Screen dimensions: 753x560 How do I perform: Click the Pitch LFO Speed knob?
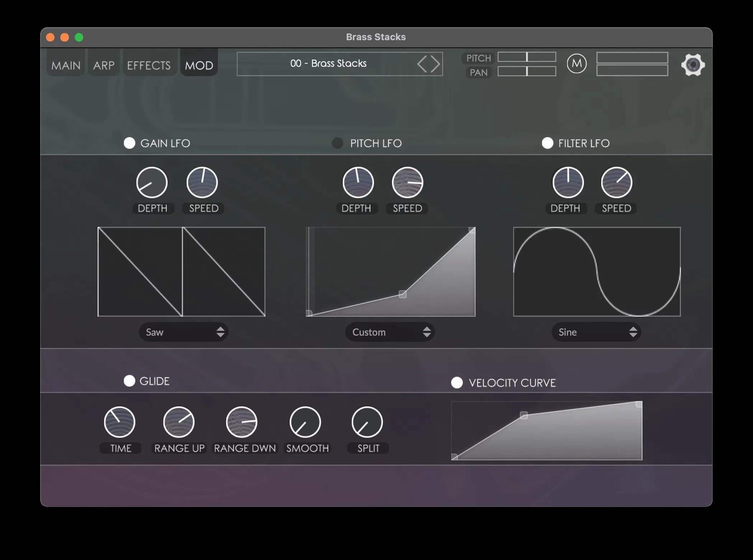(x=407, y=182)
